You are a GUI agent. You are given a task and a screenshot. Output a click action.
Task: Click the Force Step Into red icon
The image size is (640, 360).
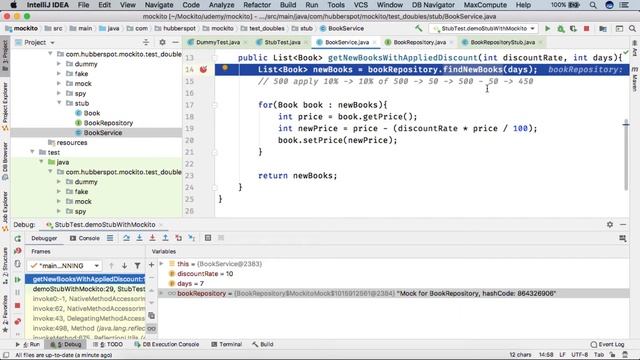[x=152, y=238]
